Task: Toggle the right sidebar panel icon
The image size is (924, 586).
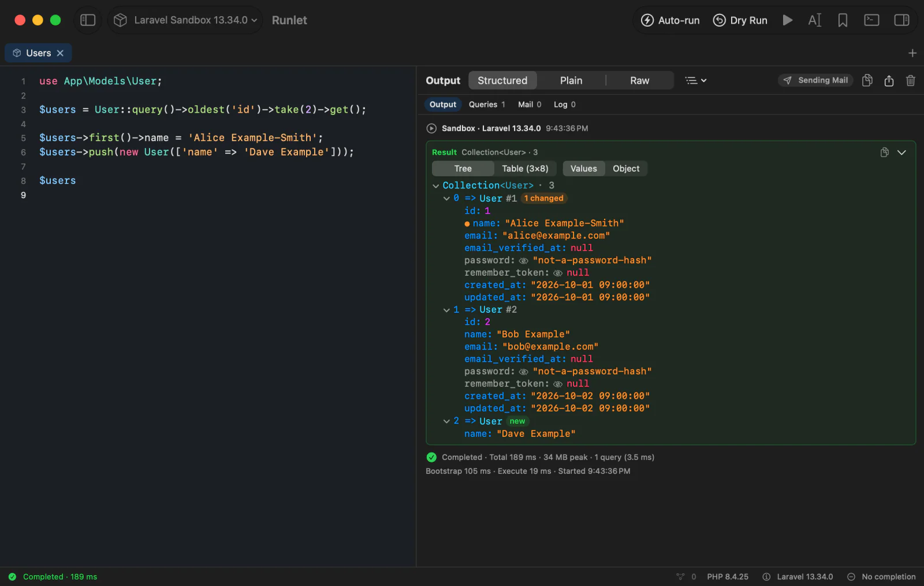Action: [901, 20]
